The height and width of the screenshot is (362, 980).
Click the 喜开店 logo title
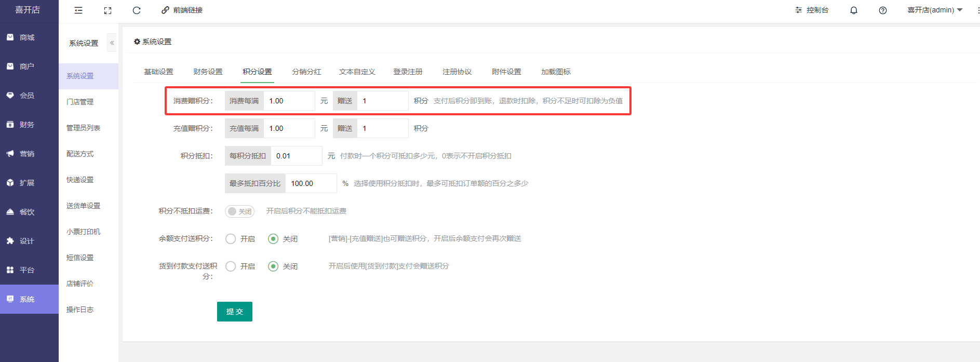click(x=28, y=10)
